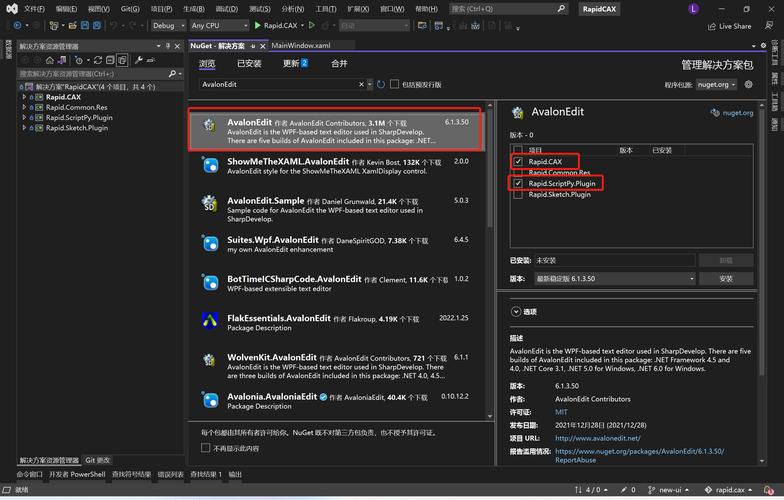Click Solution Explorer search magnifier icon
Screen dimensions: 784x500
(x=172, y=74)
